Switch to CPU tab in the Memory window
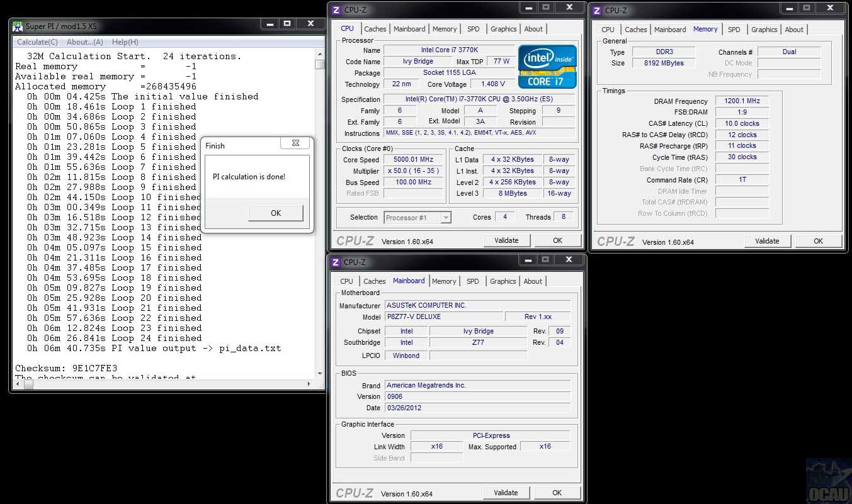852x504 pixels. pyautogui.click(x=608, y=30)
